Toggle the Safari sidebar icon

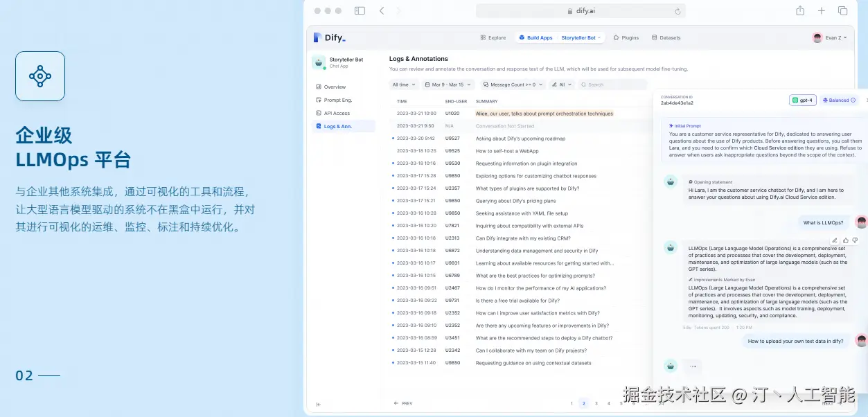[360, 11]
